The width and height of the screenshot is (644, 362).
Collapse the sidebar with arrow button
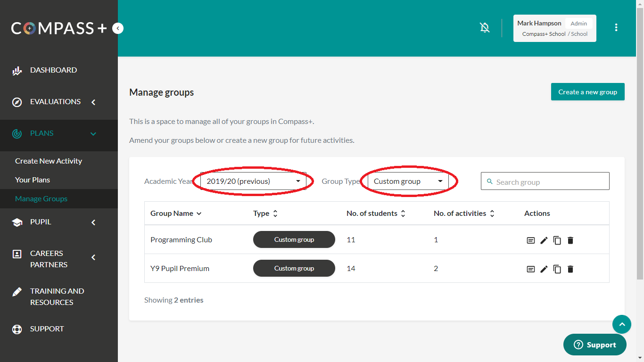pos(118,28)
